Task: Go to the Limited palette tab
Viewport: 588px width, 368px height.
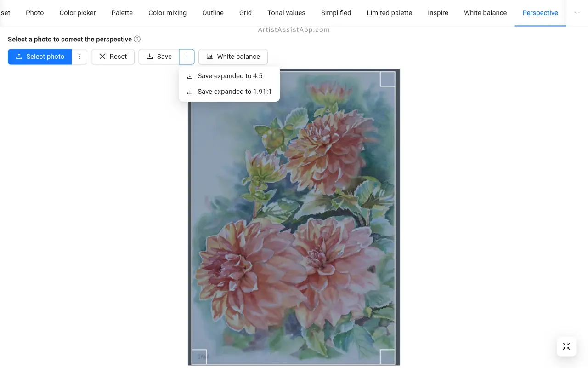Action: pyautogui.click(x=390, y=13)
